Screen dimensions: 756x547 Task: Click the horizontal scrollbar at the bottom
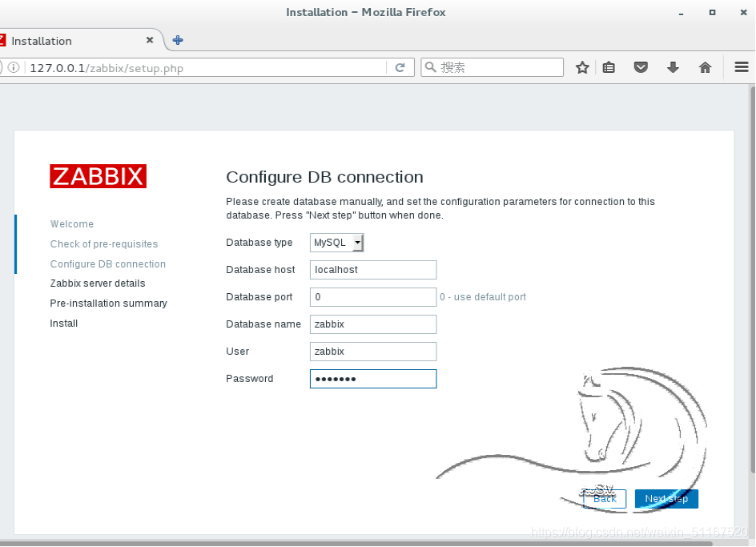click(x=356, y=544)
